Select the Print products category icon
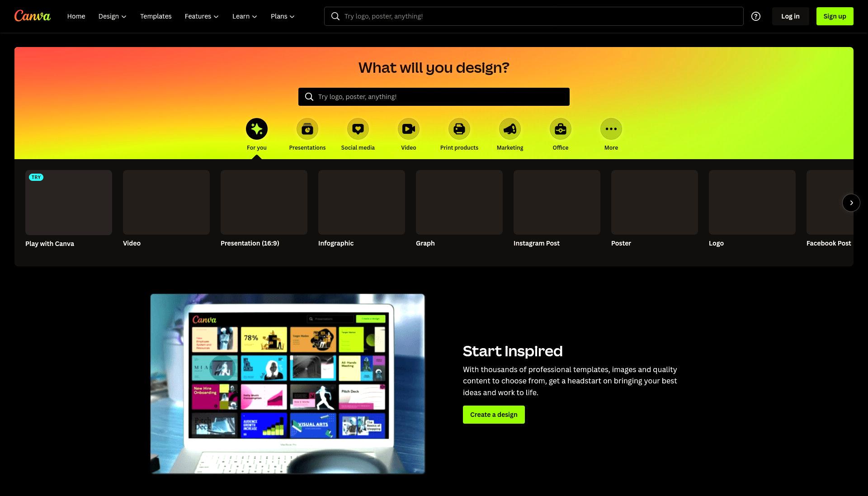This screenshot has height=496, width=868. (459, 129)
